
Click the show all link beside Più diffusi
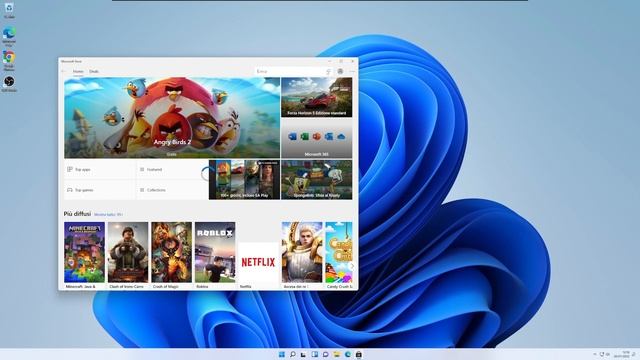pyautogui.click(x=108, y=214)
